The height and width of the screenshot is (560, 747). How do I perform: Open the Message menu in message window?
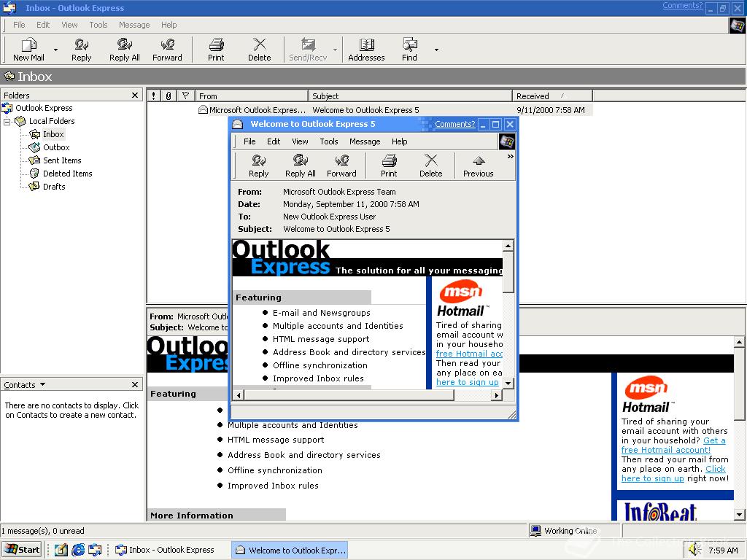[365, 141]
